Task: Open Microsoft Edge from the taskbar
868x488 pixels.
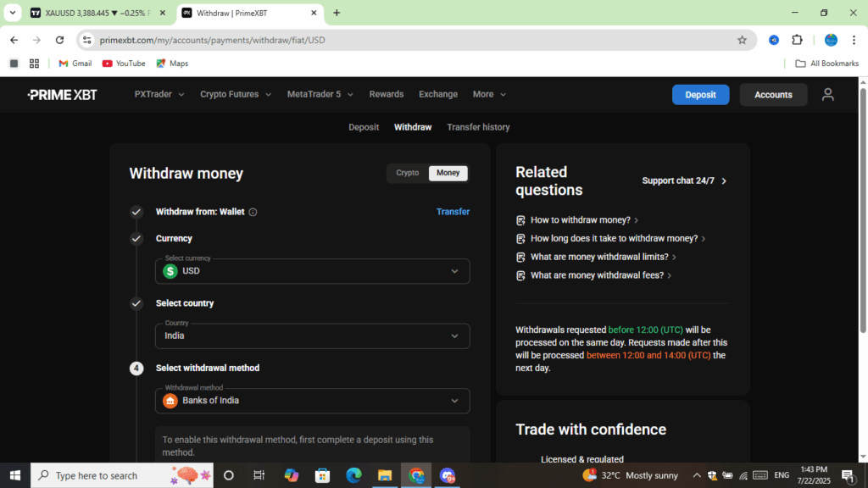Action: (353, 475)
